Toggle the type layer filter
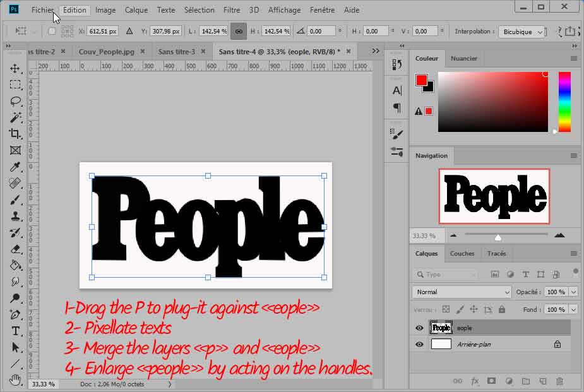 pyautogui.click(x=525, y=275)
